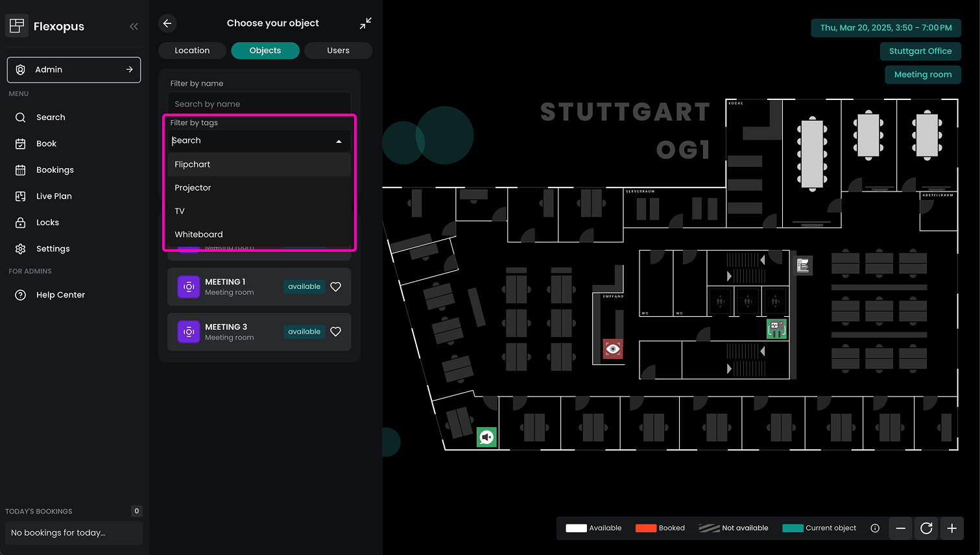Image resolution: width=980 pixels, height=555 pixels.
Task: Favorite the MEETING 3 room
Action: point(335,332)
